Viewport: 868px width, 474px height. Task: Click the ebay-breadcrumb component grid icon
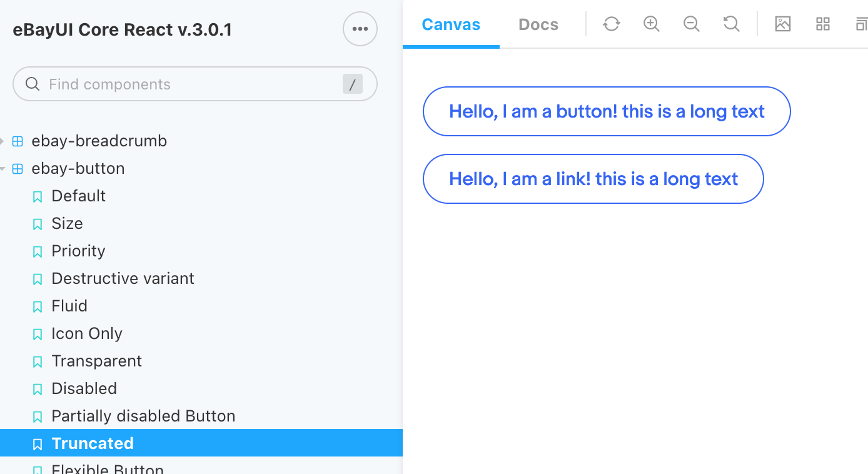[x=18, y=141]
